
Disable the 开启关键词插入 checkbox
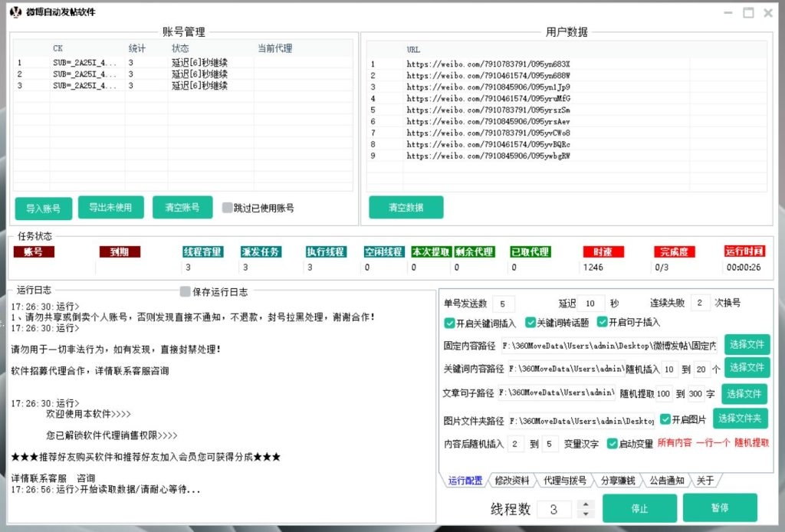pyautogui.click(x=448, y=323)
